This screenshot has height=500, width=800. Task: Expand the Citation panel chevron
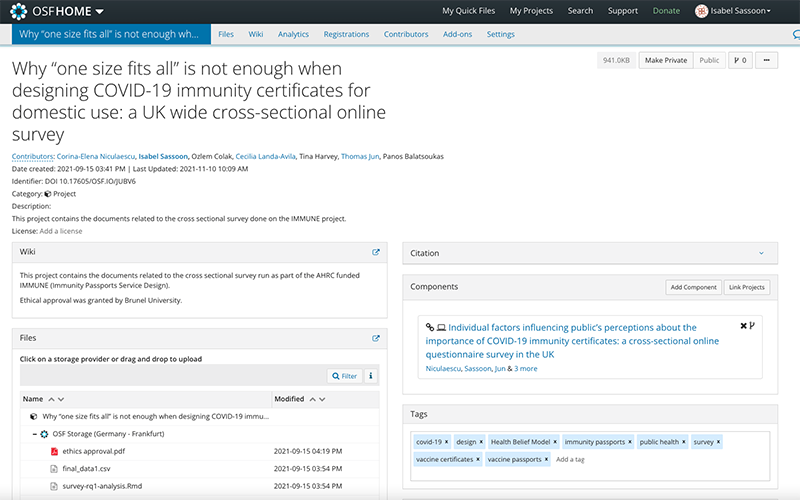pos(761,253)
